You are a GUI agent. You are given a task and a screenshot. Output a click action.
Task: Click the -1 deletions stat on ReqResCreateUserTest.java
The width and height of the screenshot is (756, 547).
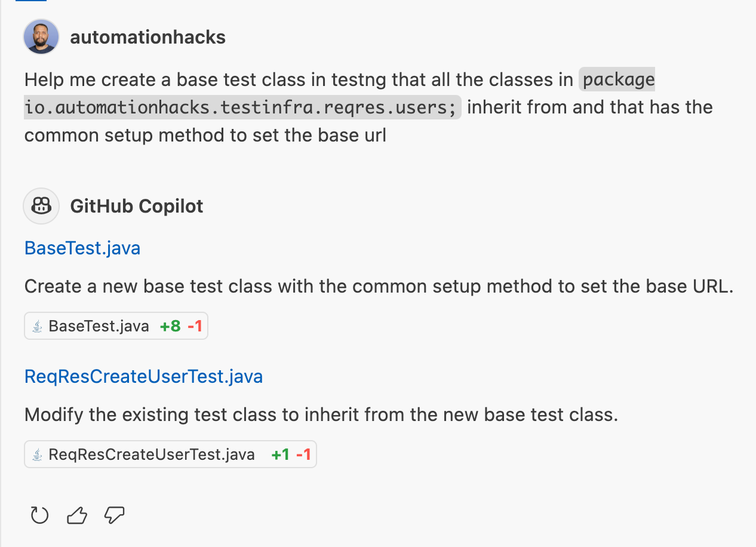click(x=303, y=454)
